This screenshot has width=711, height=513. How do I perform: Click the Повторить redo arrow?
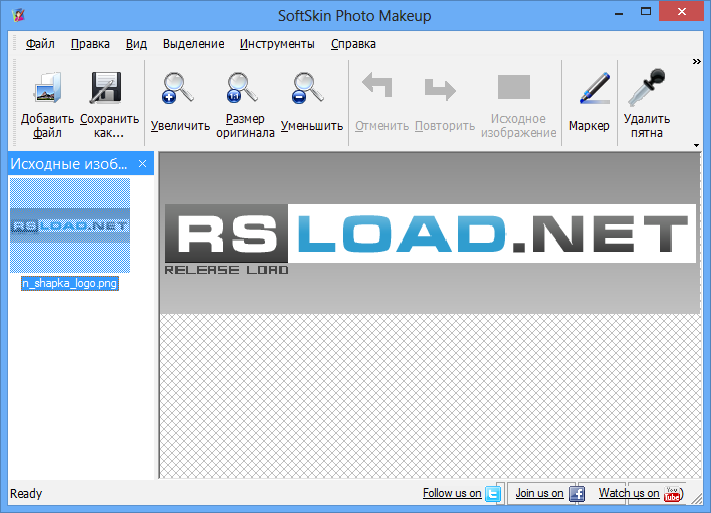coord(440,89)
